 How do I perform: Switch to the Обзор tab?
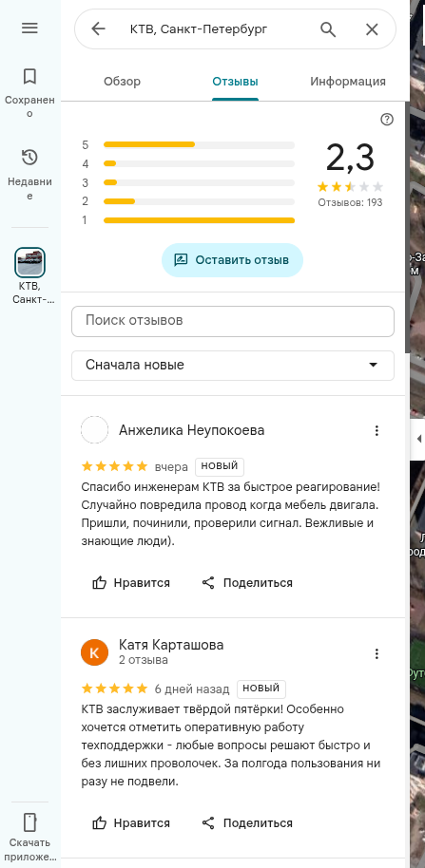(x=122, y=82)
